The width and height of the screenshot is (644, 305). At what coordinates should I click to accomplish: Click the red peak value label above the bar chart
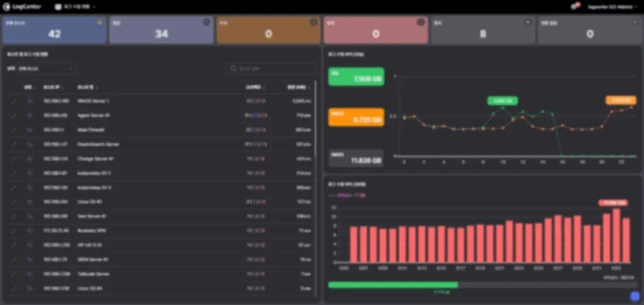coord(612,203)
